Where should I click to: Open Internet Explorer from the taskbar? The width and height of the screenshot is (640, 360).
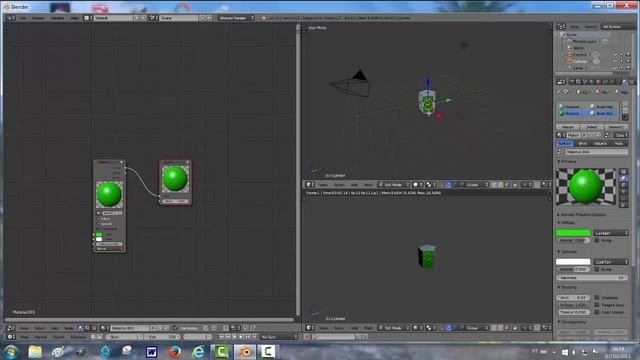click(x=198, y=351)
